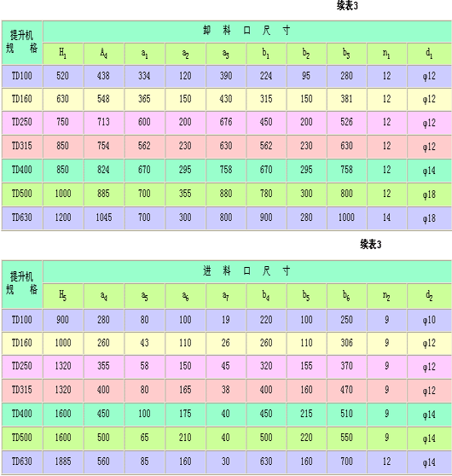Click the H5 column header
452x476 pixels.
click(x=63, y=296)
